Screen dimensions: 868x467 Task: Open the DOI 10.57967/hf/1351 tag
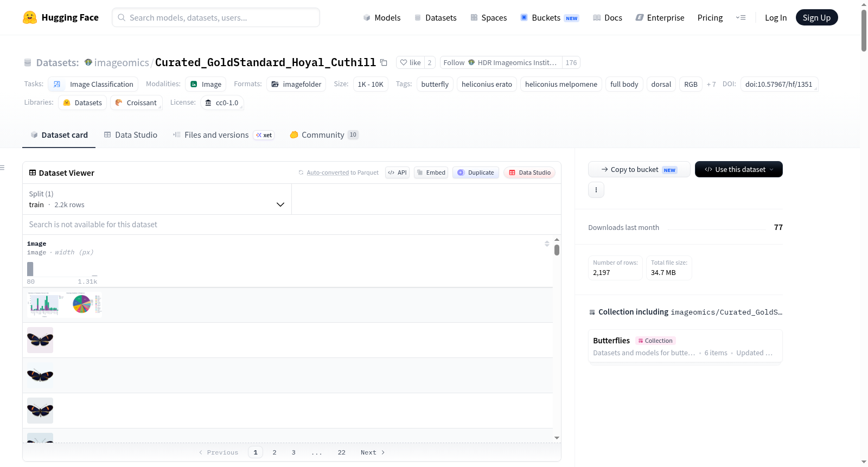pos(779,84)
